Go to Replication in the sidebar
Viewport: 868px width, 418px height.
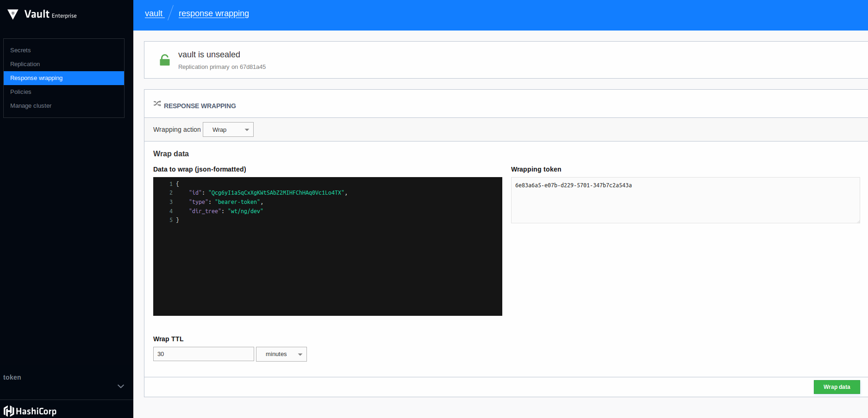[x=25, y=64]
